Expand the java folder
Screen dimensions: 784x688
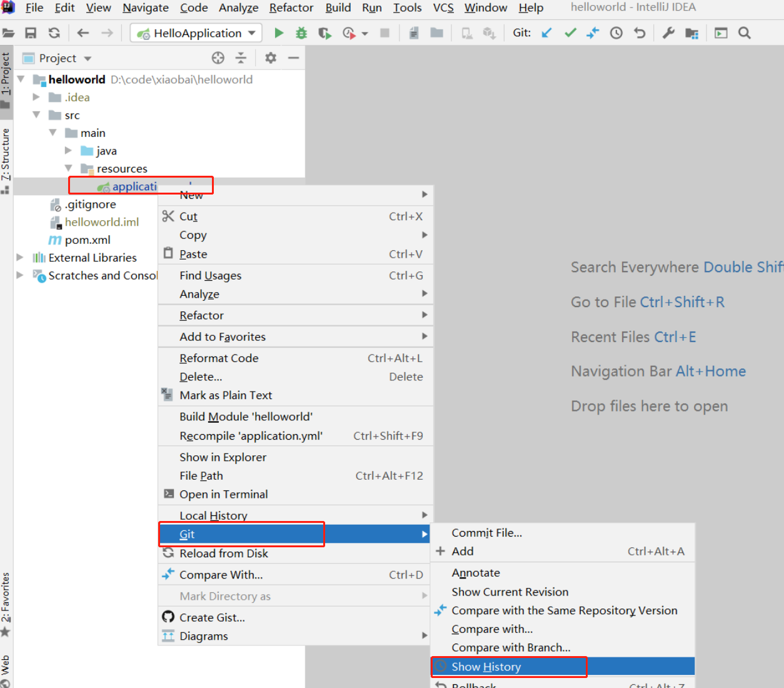pos(68,151)
